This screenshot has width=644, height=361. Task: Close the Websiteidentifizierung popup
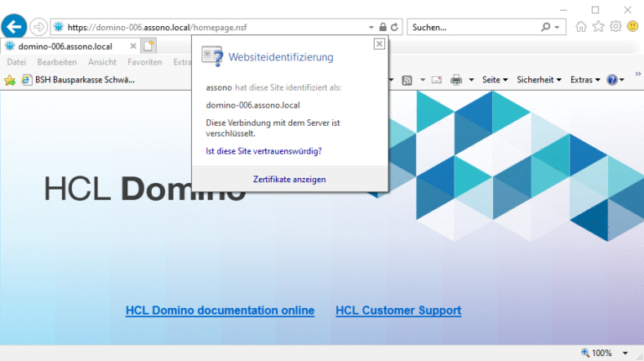[379, 44]
